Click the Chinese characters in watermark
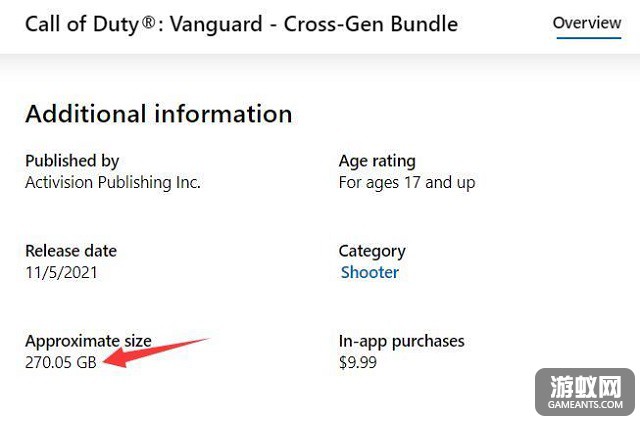 (586, 387)
